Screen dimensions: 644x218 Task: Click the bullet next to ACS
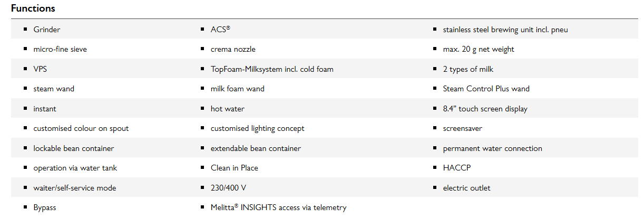pyautogui.click(x=203, y=29)
